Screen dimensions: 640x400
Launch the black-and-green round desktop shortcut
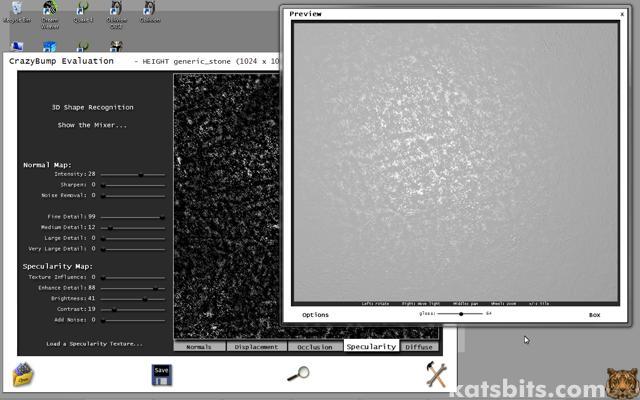50,15
